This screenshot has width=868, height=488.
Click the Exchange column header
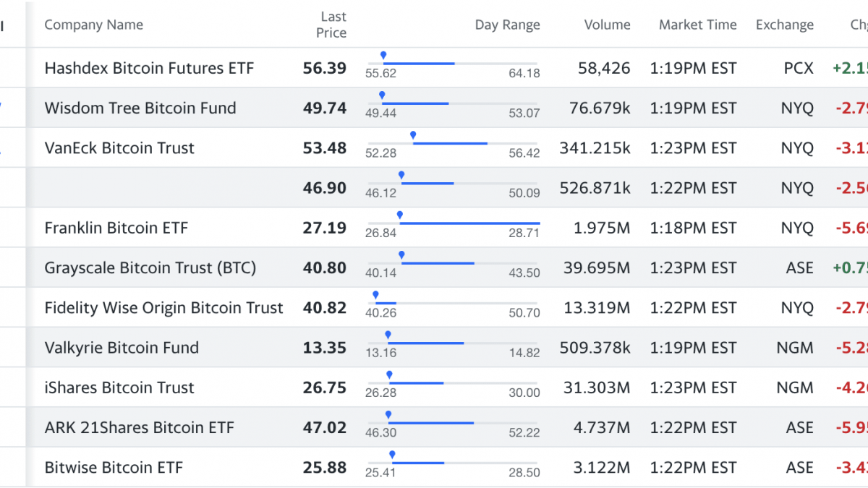tap(784, 25)
